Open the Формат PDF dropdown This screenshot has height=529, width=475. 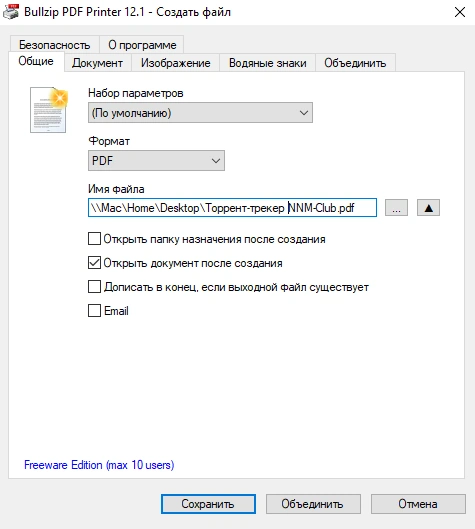tap(156, 161)
